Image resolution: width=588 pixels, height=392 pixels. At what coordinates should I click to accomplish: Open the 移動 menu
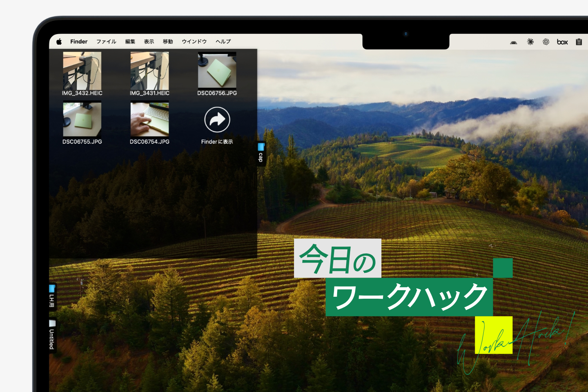pos(168,42)
